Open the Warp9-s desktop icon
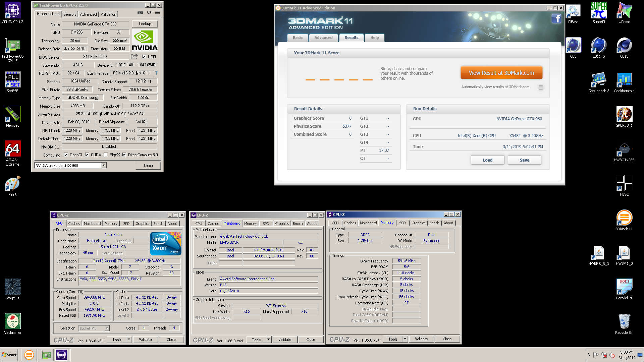Image resolution: width=644 pixels, height=362 pixels. [12, 289]
